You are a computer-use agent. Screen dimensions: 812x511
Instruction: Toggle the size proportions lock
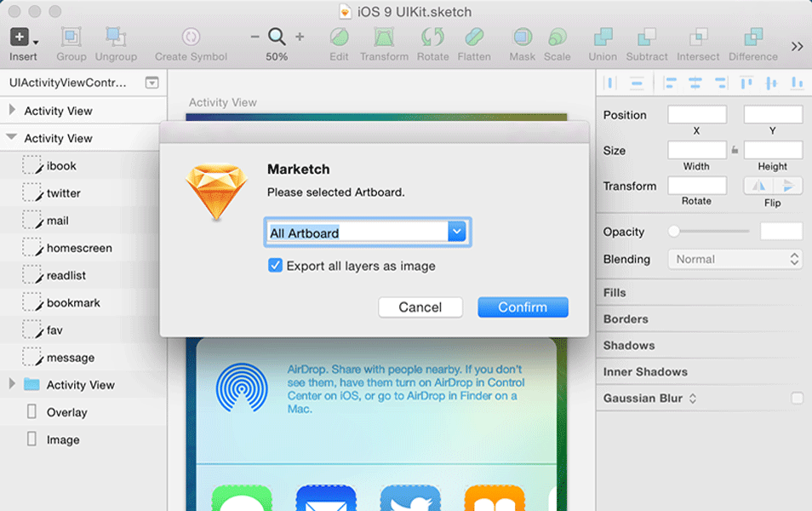(x=735, y=151)
